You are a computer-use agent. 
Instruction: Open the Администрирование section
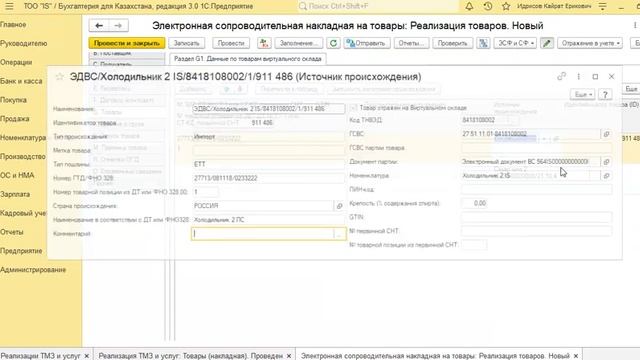pyautogui.click(x=33, y=269)
